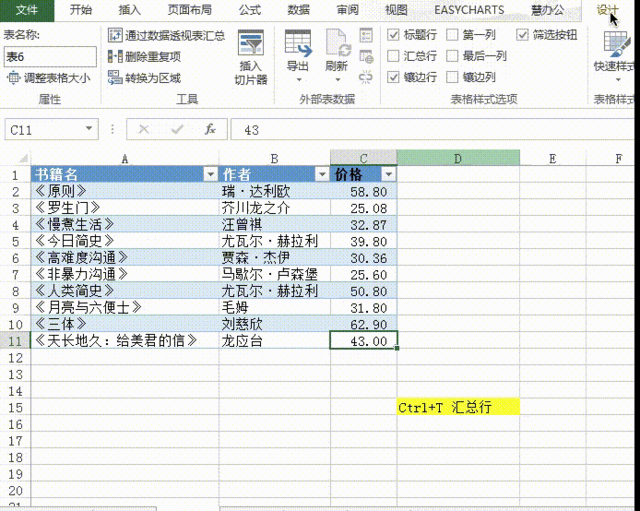Enable the Total Row (汇总行) checkbox
Screen dimensions: 640x511
pyautogui.click(x=393, y=56)
